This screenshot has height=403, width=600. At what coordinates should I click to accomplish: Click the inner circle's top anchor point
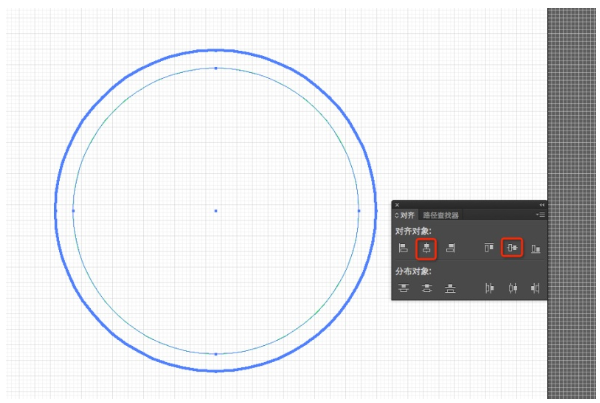pyautogui.click(x=216, y=68)
